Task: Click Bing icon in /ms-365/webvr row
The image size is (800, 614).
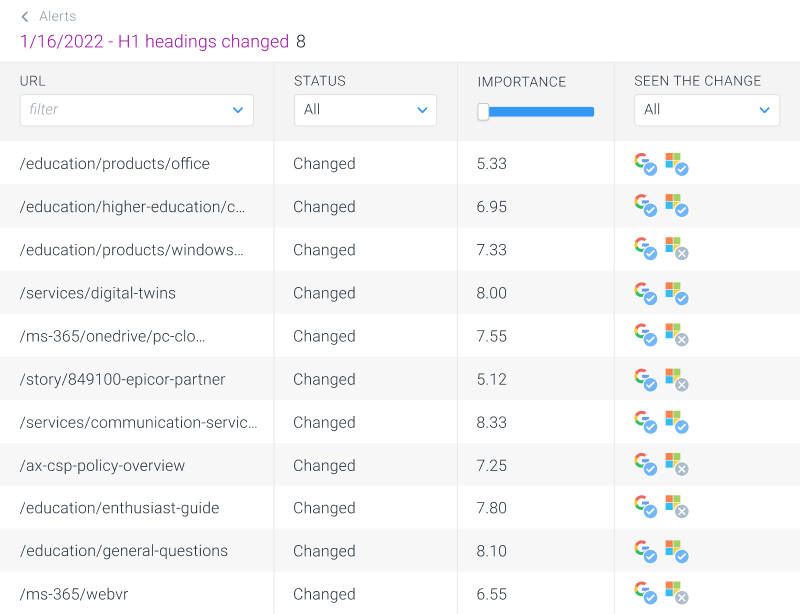Action: (677, 594)
